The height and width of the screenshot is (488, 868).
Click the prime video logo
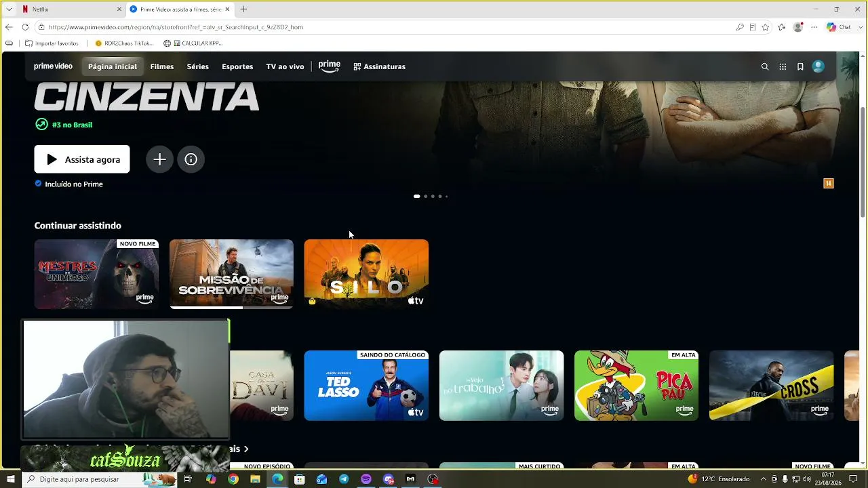point(53,66)
